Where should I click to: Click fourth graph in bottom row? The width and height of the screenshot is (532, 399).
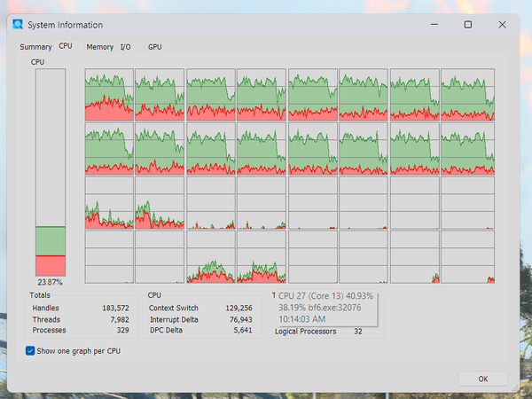click(262, 257)
